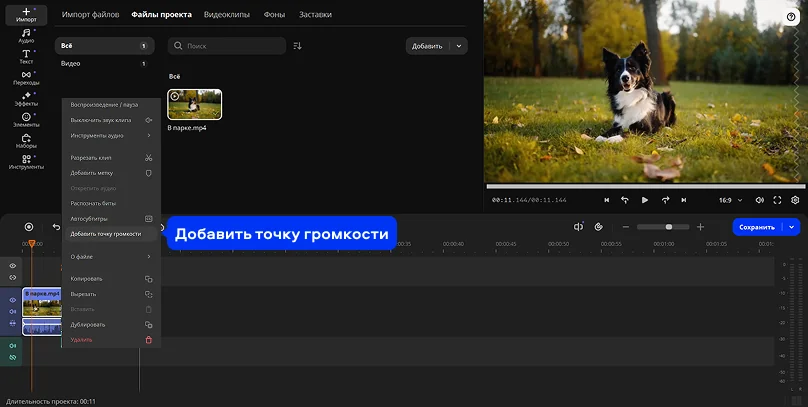This screenshot has width=808, height=407.
Task: Switch to Заставки tab
Action: (315, 14)
